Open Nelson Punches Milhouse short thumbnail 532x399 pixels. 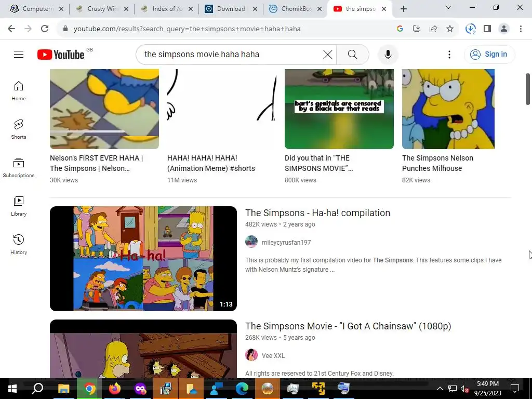click(448, 109)
